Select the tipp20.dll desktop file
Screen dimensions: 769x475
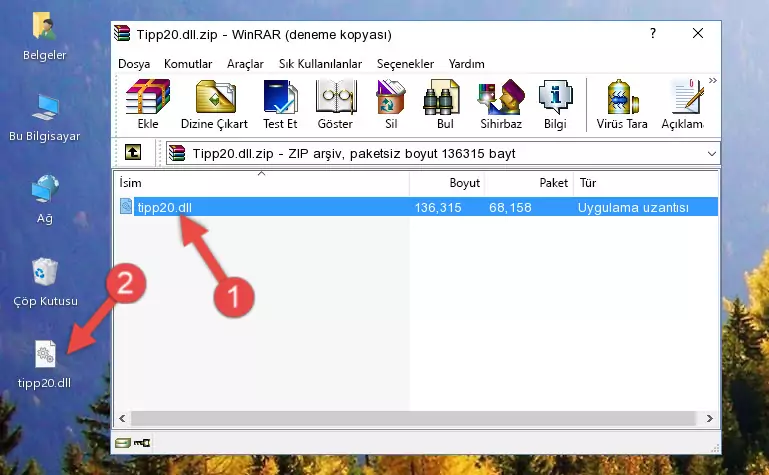(45, 365)
